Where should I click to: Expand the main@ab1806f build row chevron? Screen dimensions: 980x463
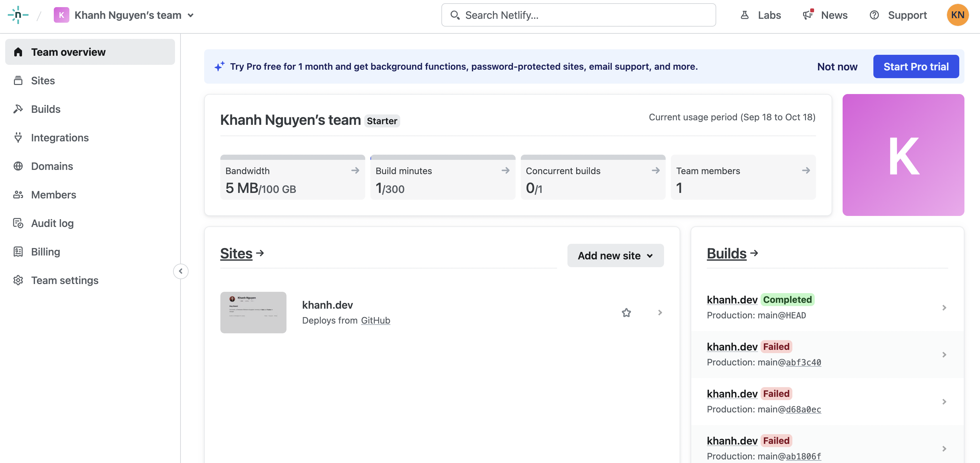tap(944, 448)
